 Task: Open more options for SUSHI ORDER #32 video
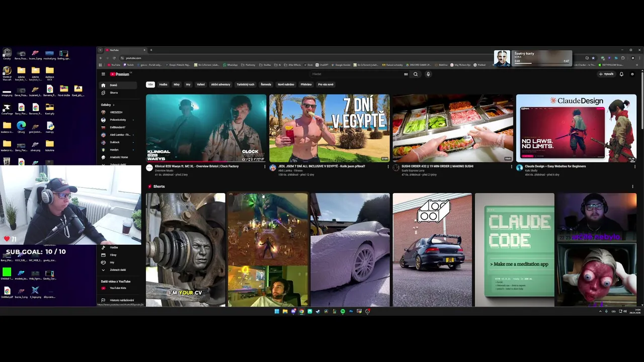coord(511,166)
